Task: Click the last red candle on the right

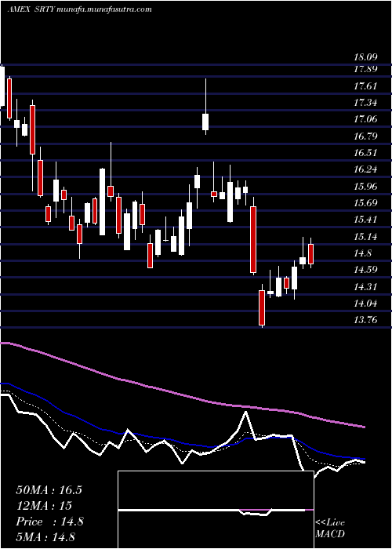Action: click(310, 254)
